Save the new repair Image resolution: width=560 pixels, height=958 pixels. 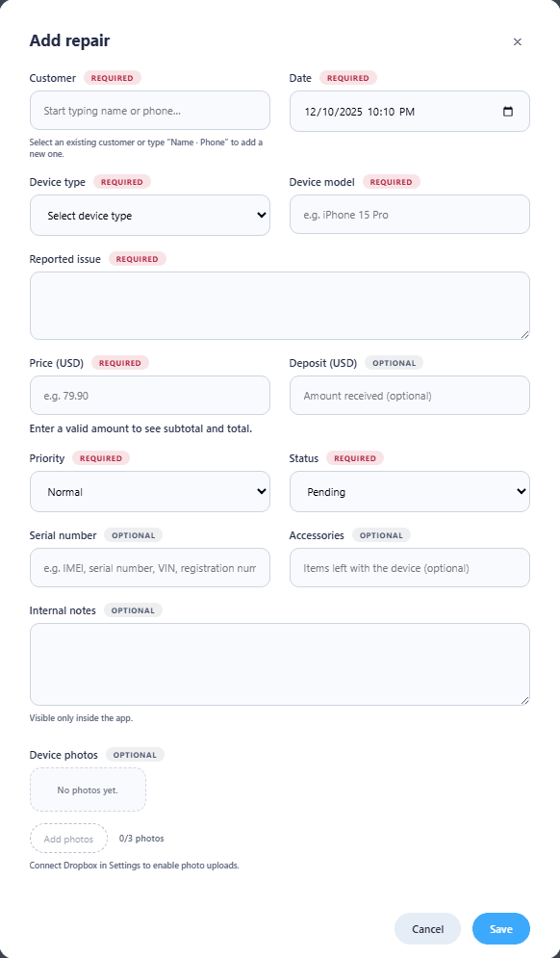[x=500, y=928]
